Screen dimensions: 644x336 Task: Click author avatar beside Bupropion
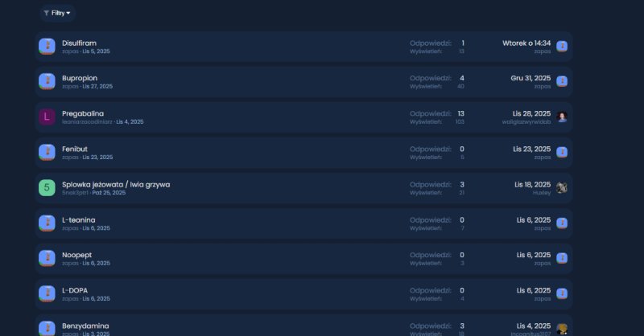point(47,81)
